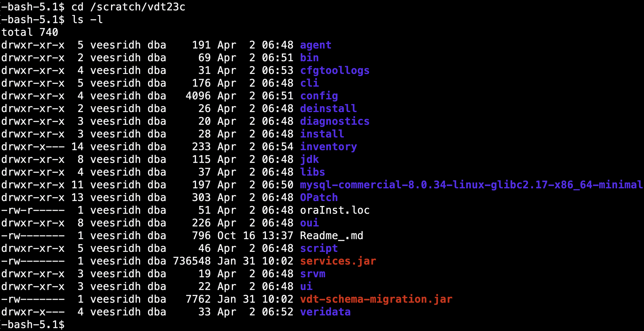Click the script directory name
This screenshot has height=331, width=644.
(319, 249)
